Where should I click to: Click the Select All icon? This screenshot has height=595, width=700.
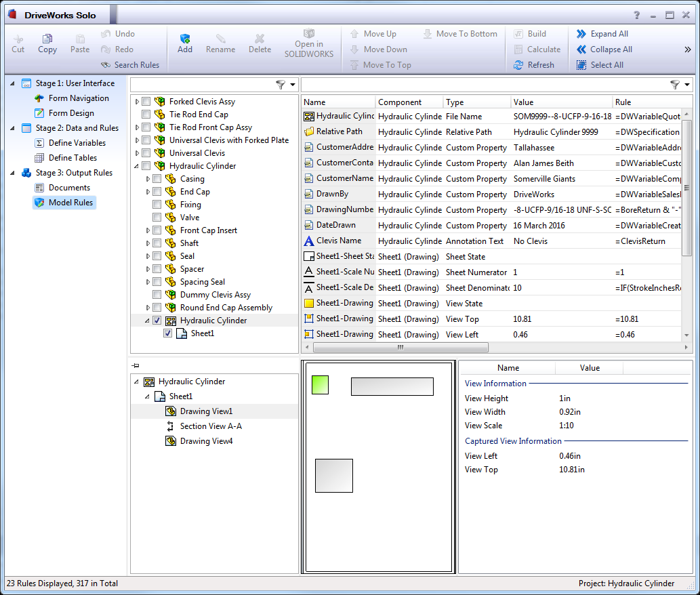point(581,65)
